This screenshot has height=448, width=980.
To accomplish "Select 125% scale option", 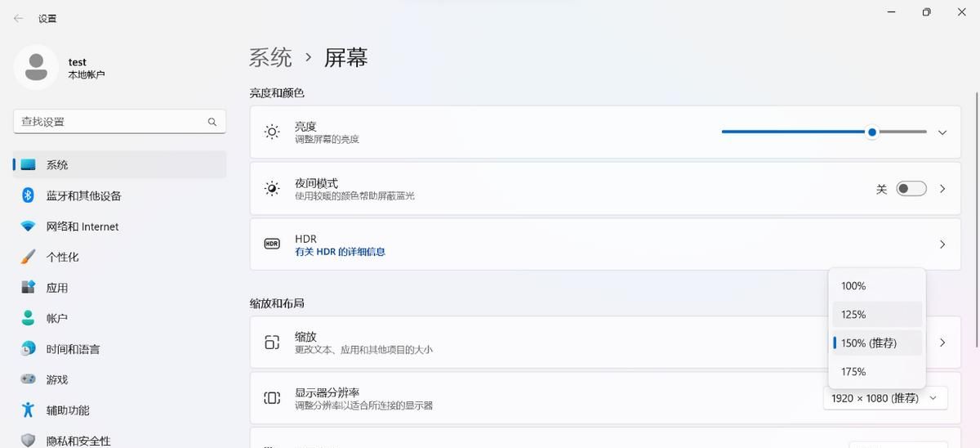I will pyautogui.click(x=877, y=315).
